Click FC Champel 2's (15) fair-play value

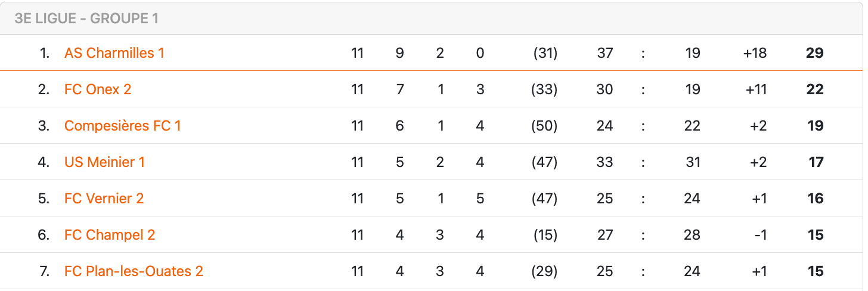point(545,235)
